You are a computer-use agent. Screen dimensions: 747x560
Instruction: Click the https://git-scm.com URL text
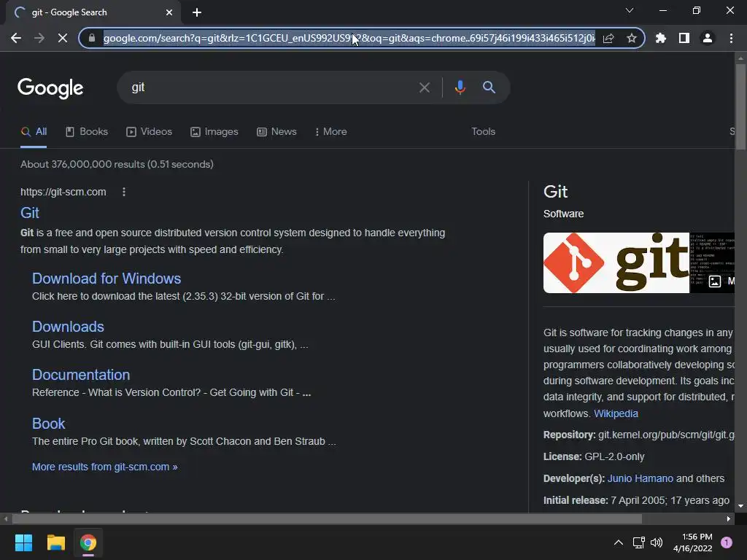pyautogui.click(x=63, y=192)
